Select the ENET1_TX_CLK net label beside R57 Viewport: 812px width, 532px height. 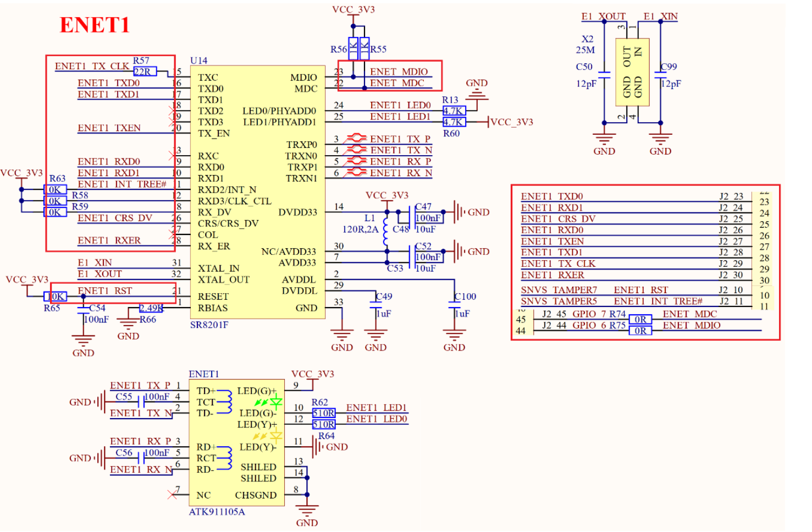92,66
